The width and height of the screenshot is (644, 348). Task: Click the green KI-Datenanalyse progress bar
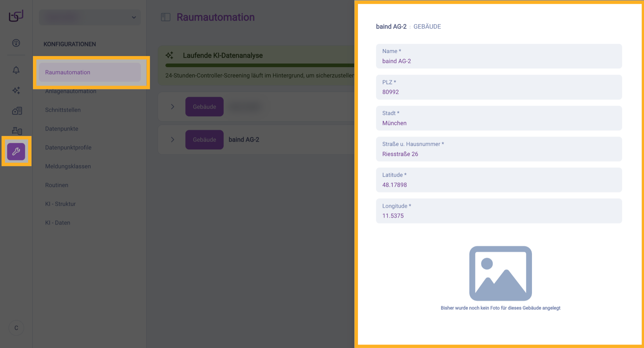[x=258, y=65]
